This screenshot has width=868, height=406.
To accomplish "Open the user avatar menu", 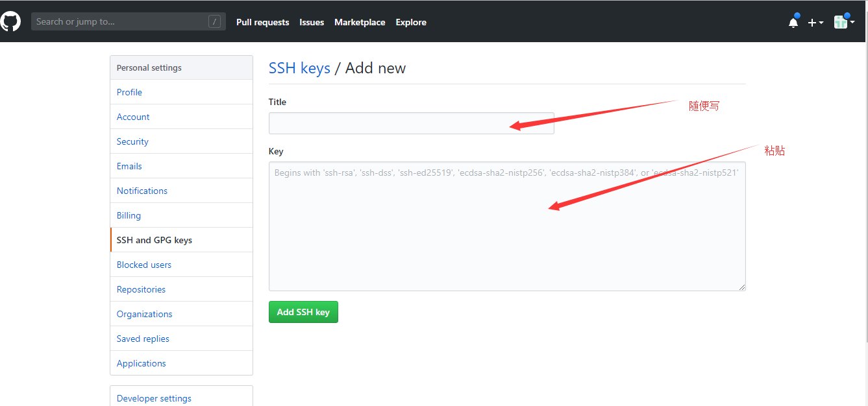I will click(844, 22).
